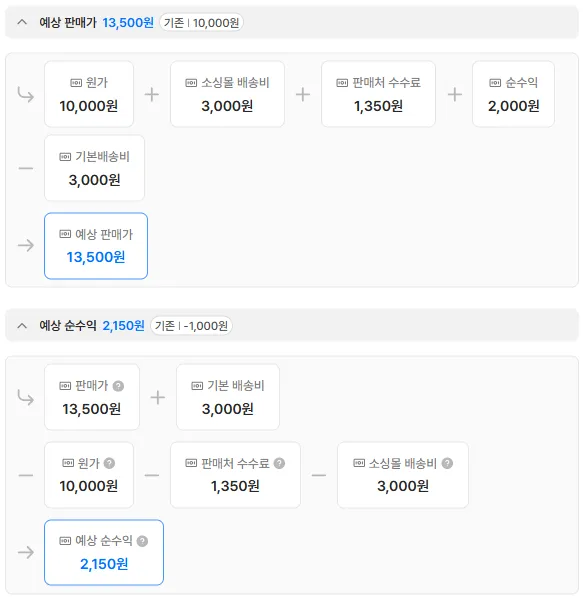This screenshot has width=583, height=597.
Task: Click the money icon beside 기본배송비 label
Action: pos(65,157)
